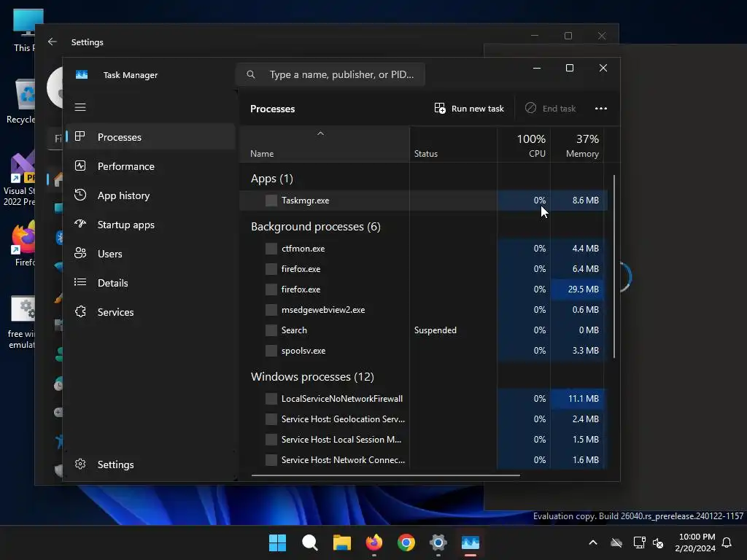Image resolution: width=747 pixels, height=560 pixels.
Task: Sort by the Status column header
Action: [x=453, y=145]
